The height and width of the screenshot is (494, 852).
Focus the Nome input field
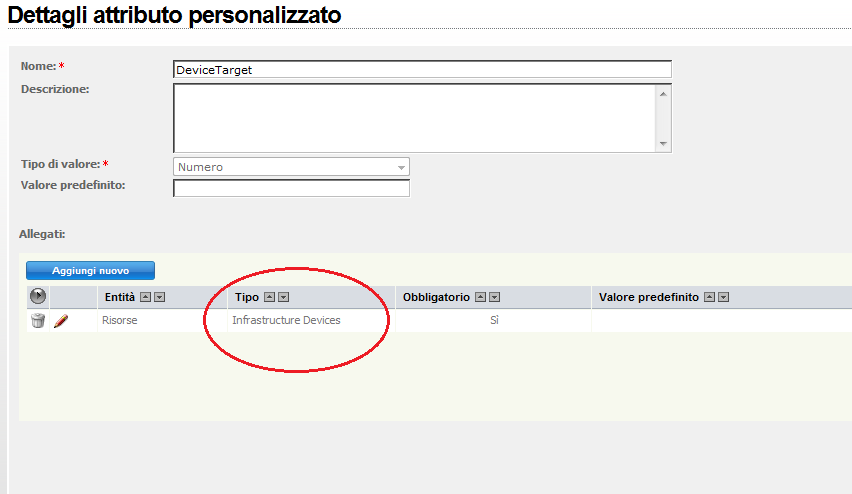422,70
